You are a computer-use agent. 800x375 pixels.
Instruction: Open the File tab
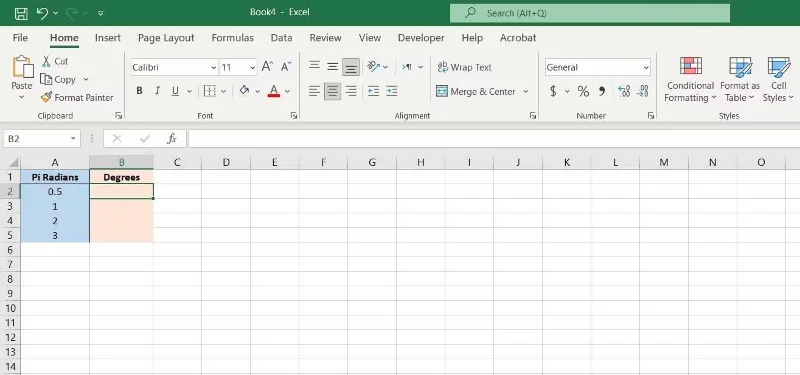click(20, 38)
